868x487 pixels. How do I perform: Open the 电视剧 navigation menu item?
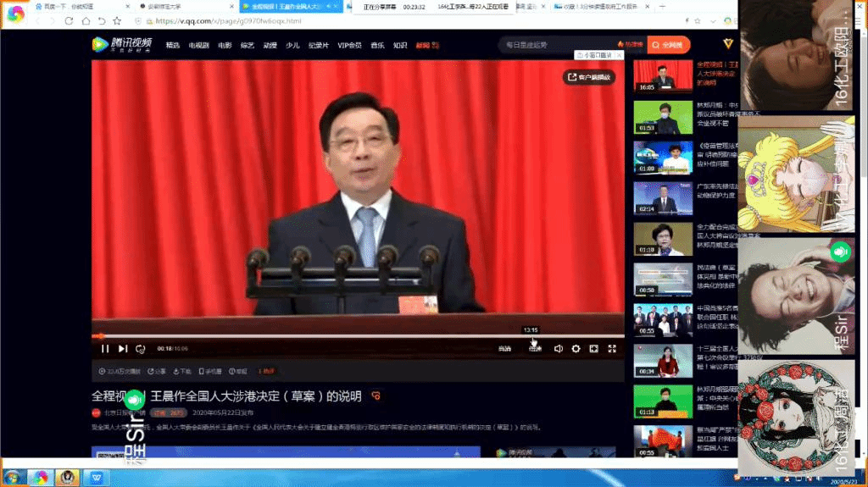tap(198, 45)
